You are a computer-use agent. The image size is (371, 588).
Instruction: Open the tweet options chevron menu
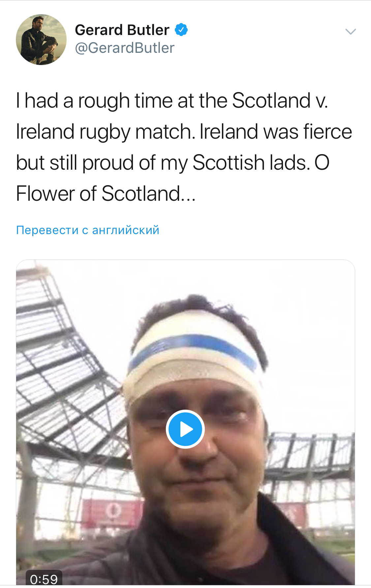tap(350, 32)
